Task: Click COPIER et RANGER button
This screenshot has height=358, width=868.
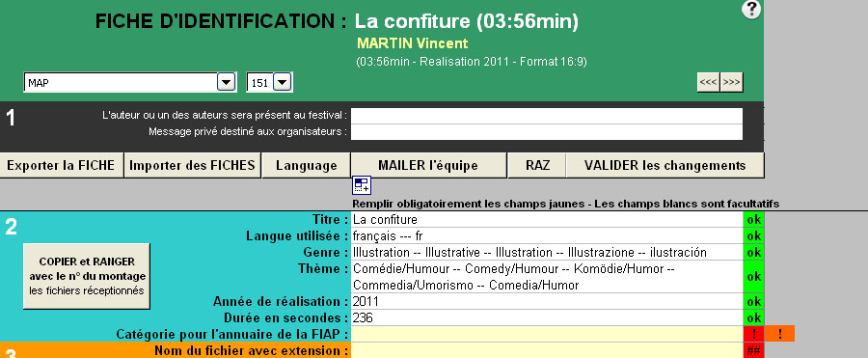Action: pos(87,276)
